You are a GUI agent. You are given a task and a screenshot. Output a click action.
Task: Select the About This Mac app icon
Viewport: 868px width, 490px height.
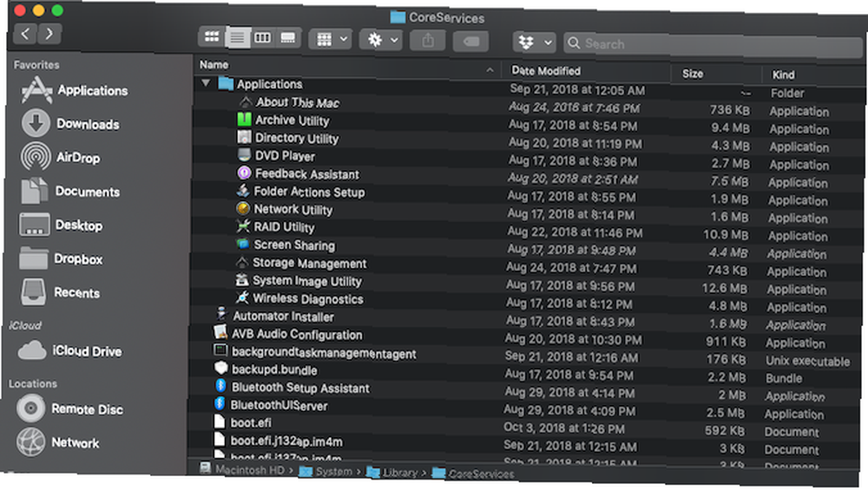point(245,101)
